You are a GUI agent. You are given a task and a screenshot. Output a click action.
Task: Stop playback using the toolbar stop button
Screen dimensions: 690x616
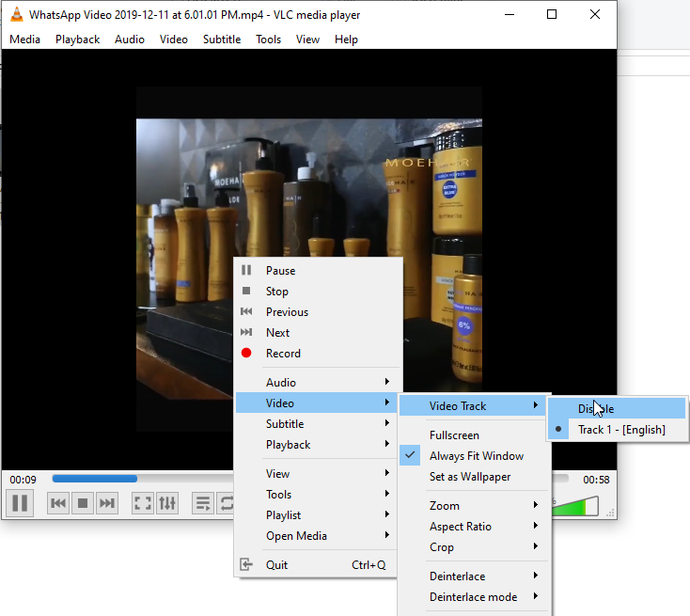coord(83,503)
